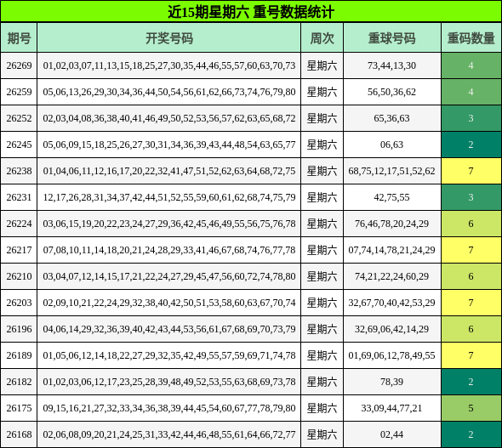Click draw numbers starting 02,06,08,09,20
The height and width of the screenshot is (448, 502).
point(169,434)
